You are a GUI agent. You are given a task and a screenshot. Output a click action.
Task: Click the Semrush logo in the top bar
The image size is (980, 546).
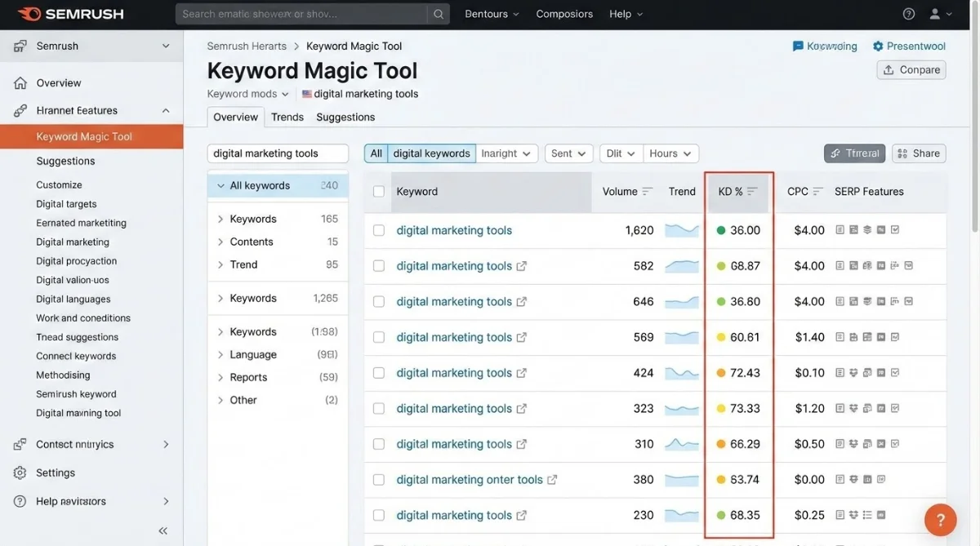click(71, 13)
